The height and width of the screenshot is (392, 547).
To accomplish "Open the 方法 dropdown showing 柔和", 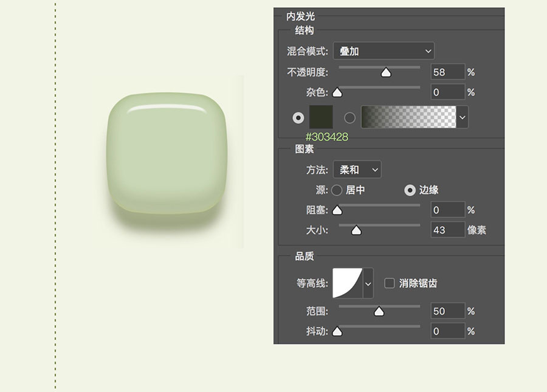I will point(357,170).
